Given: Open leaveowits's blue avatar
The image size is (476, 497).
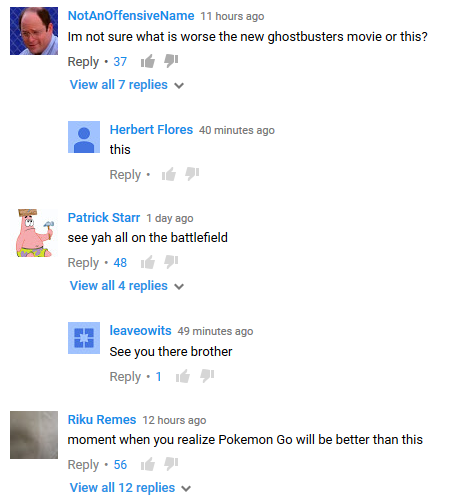Looking at the screenshot, I should (84, 338).
